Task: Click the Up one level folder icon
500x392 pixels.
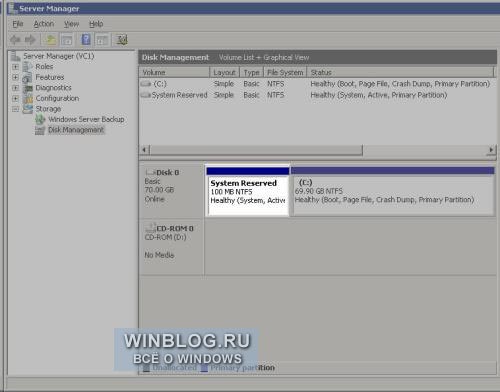Action: coord(51,40)
